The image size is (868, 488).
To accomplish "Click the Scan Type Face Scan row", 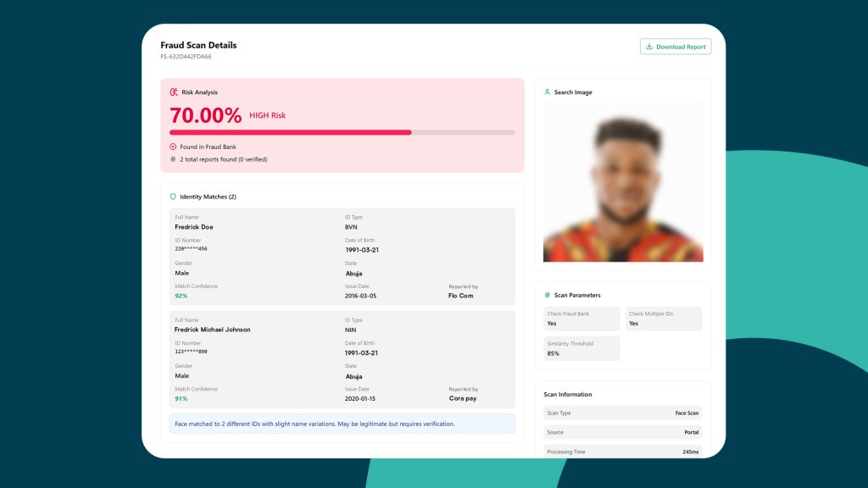I will (x=623, y=413).
